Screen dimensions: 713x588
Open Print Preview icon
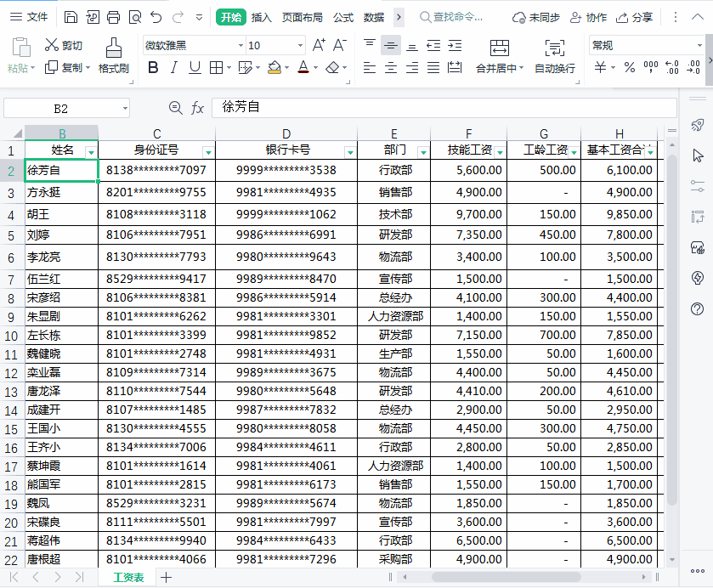click(x=135, y=17)
